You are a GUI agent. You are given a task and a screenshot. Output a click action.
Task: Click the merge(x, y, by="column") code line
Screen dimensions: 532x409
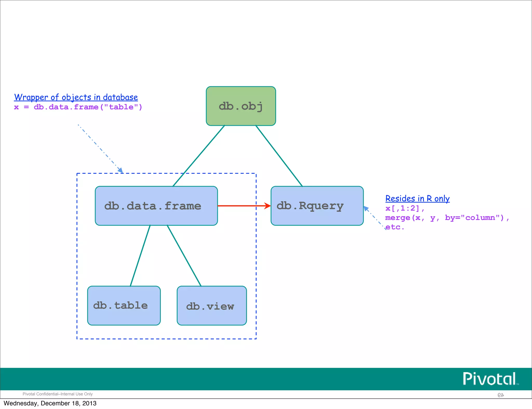pyautogui.click(x=447, y=218)
